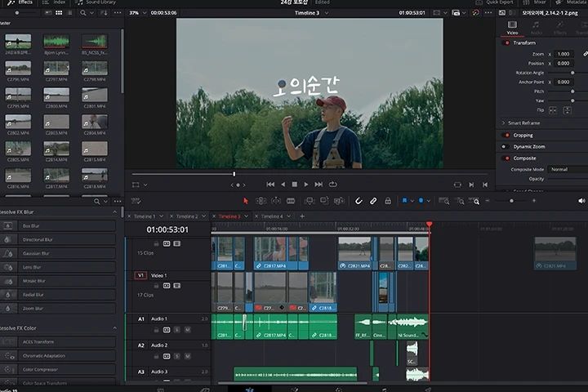Toggle the Cropping section enable switch
This screenshot has width=588, height=392.
[x=506, y=135]
